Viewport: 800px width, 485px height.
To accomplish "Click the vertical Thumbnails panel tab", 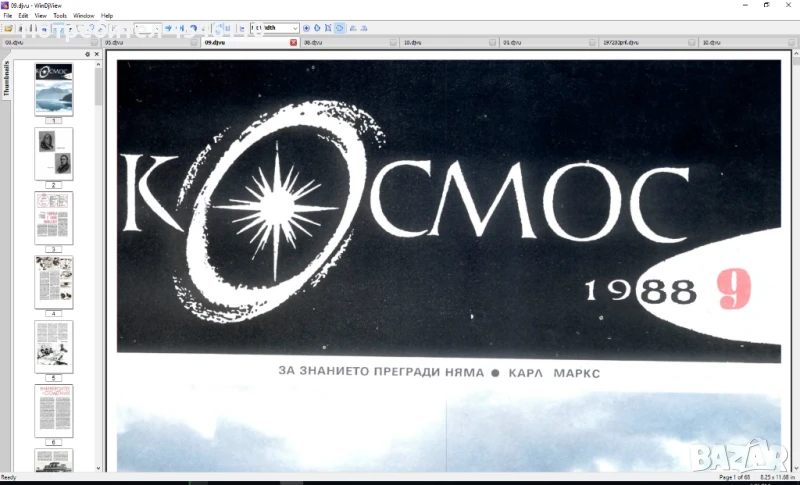I will [6, 79].
